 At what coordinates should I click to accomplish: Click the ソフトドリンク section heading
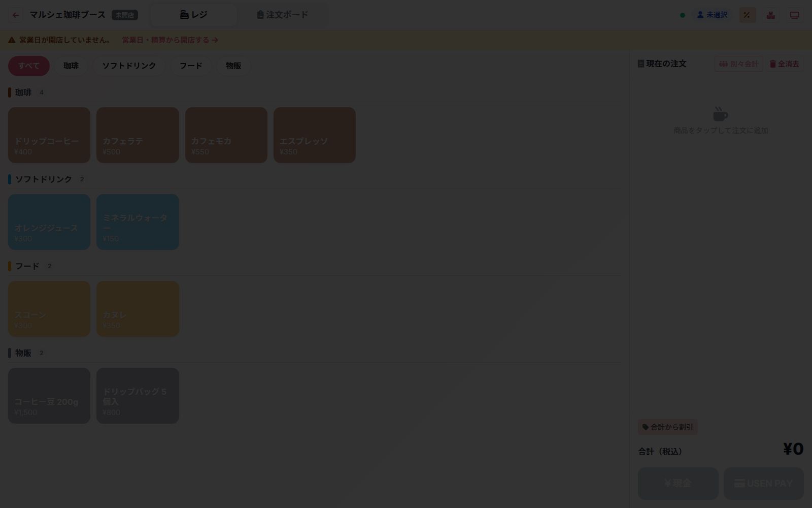44,179
